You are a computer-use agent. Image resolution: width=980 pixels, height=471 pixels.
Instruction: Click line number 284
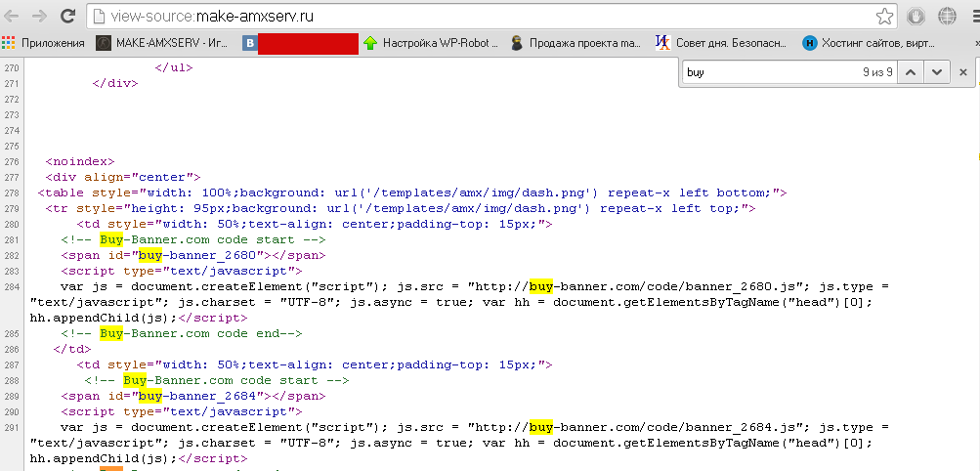[x=12, y=286]
